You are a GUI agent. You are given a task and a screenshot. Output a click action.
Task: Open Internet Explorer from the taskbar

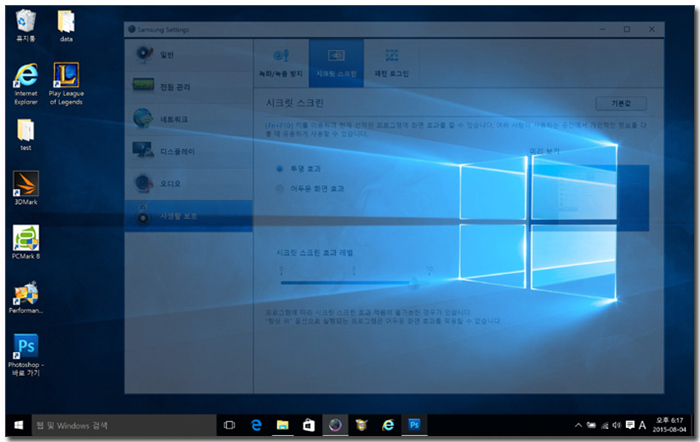388,425
